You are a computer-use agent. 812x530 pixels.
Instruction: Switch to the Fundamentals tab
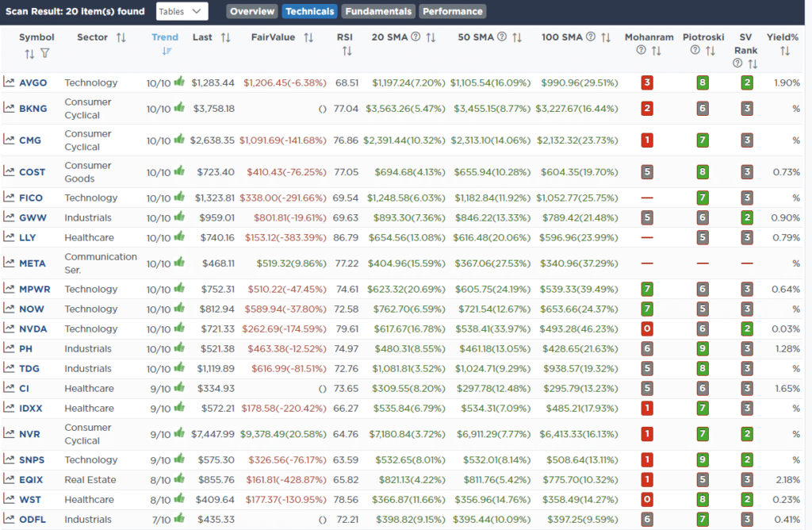click(378, 11)
